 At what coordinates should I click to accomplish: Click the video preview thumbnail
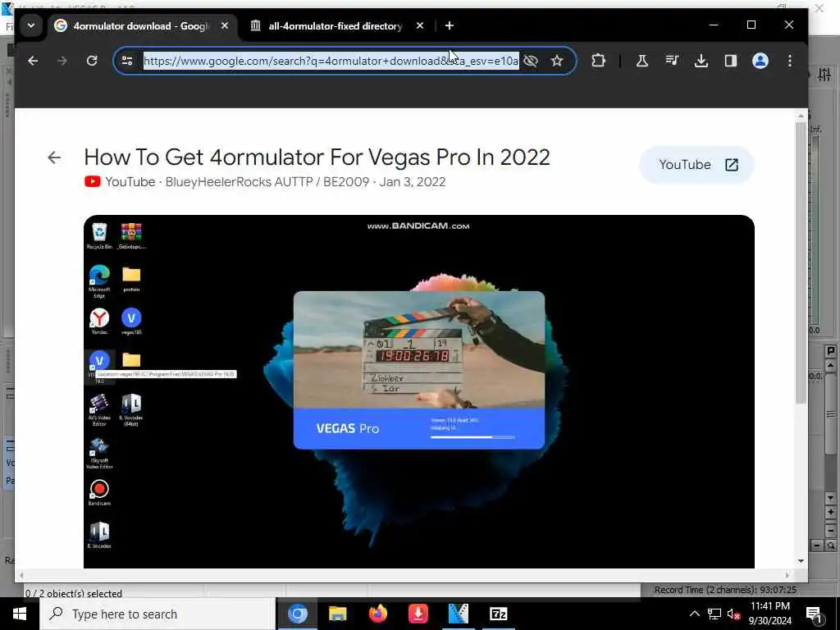[419, 391]
